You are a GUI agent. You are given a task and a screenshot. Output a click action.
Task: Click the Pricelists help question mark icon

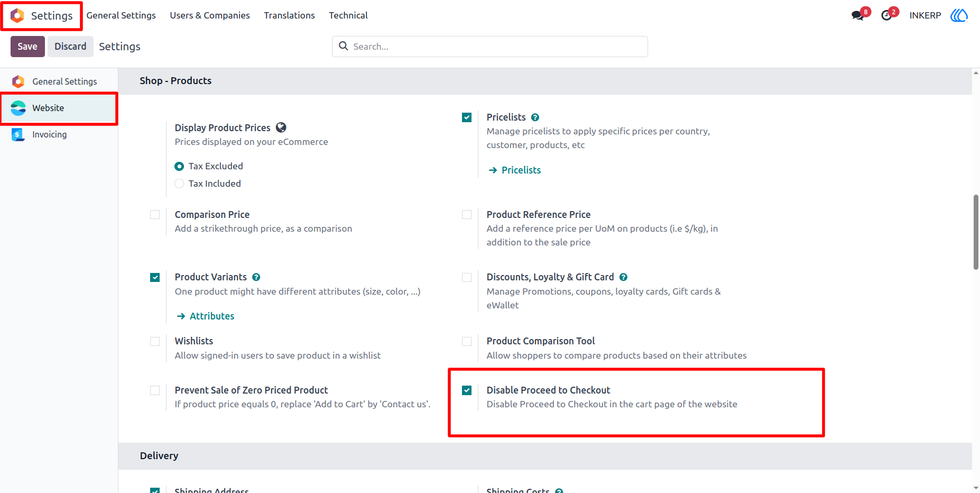click(x=535, y=117)
